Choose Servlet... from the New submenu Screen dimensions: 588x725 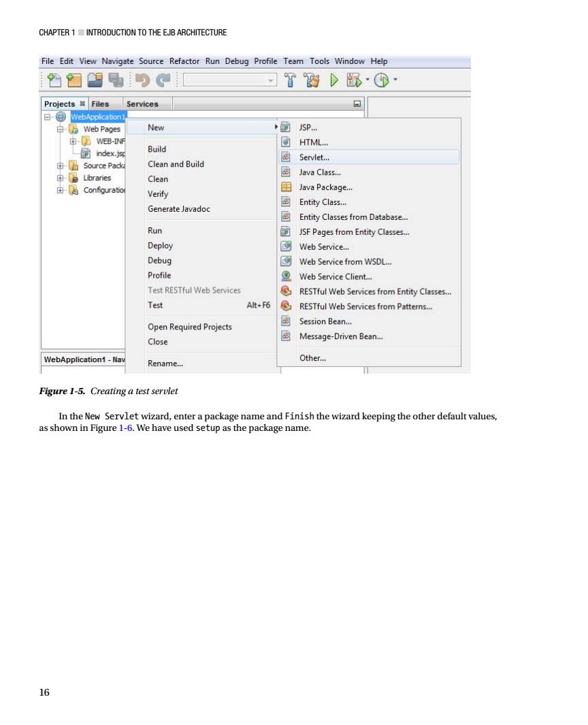coord(370,157)
